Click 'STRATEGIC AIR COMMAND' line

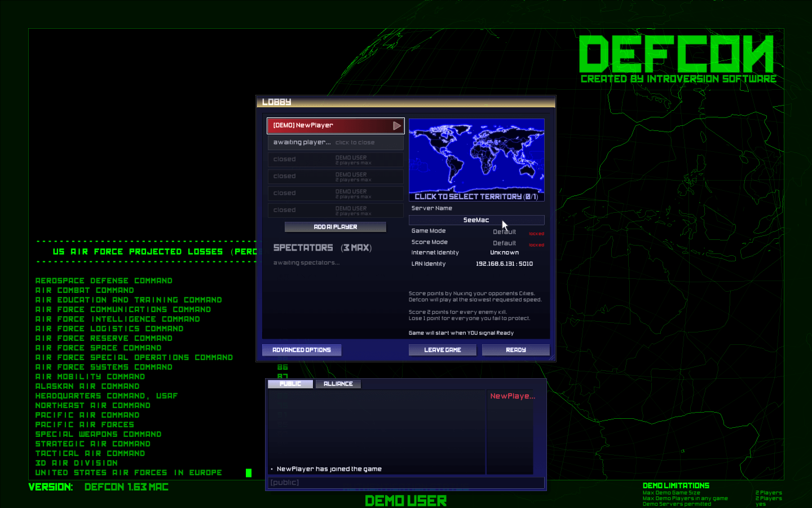click(x=93, y=444)
